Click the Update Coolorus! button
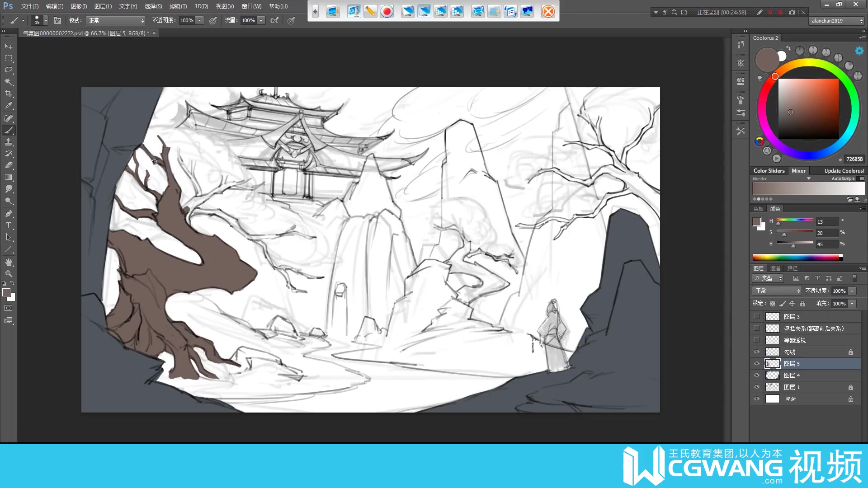 [844, 171]
